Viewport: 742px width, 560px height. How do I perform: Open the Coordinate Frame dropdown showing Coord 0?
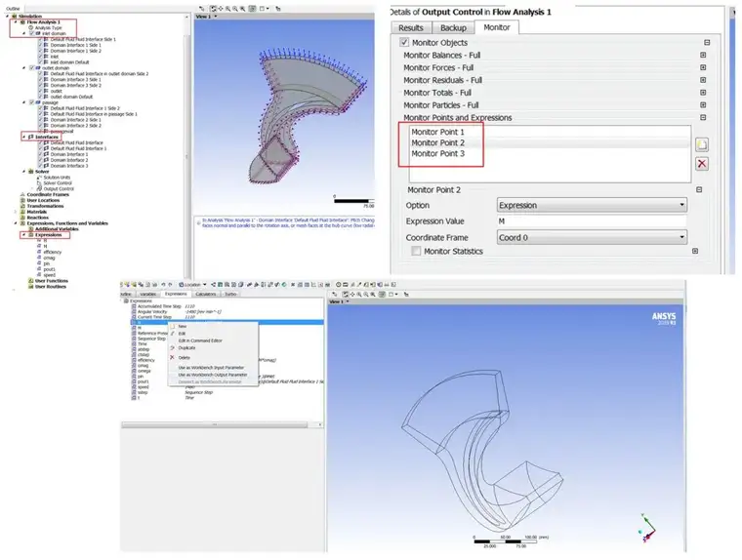pos(592,237)
